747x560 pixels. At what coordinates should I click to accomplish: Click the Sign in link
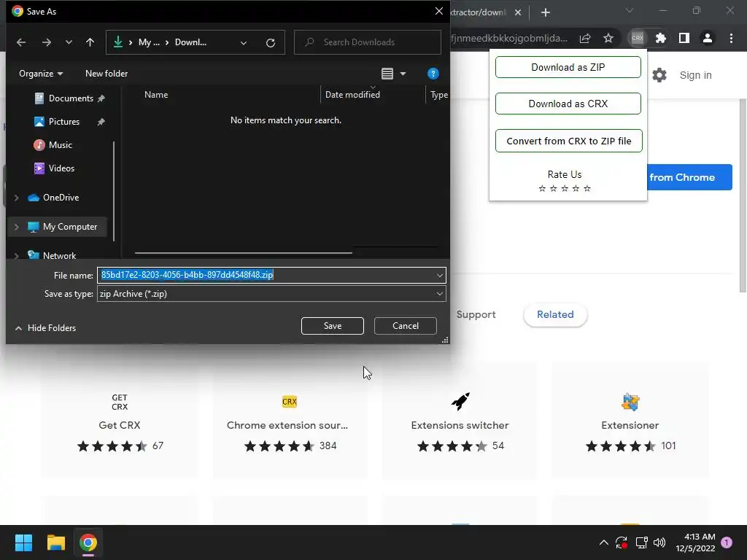point(695,75)
